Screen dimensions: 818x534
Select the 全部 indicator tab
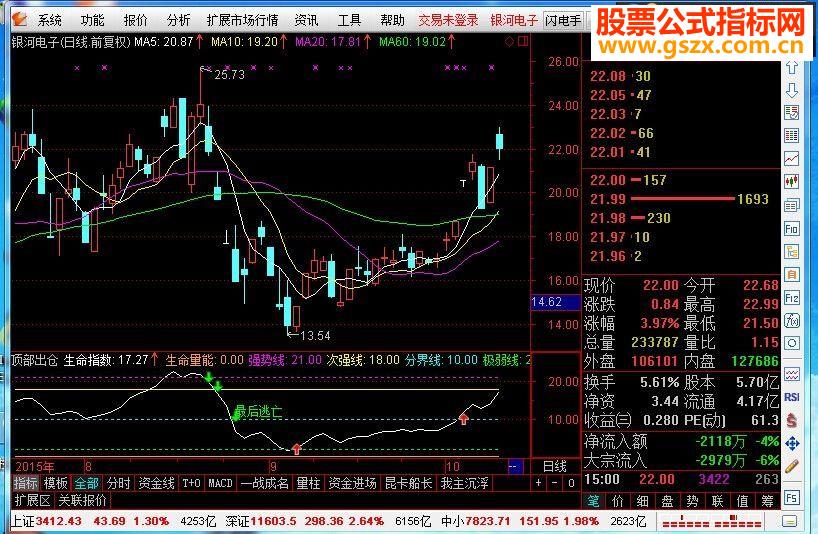pos(87,483)
